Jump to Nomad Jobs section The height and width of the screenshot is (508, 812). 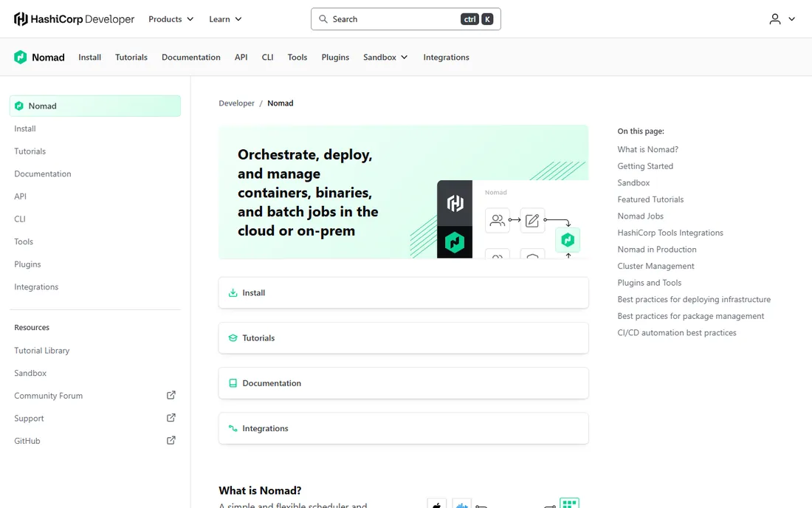click(x=640, y=216)
